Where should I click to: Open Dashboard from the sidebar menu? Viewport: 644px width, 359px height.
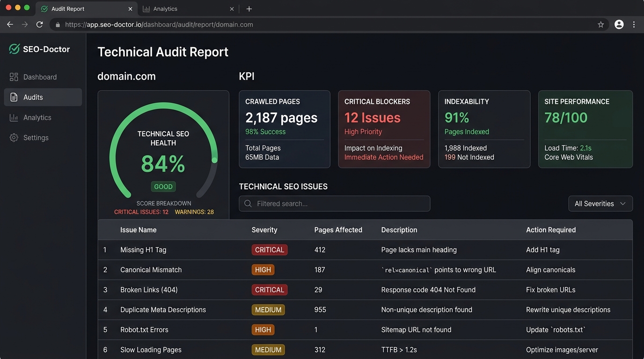pyautogui.click(x=43, y=77)
